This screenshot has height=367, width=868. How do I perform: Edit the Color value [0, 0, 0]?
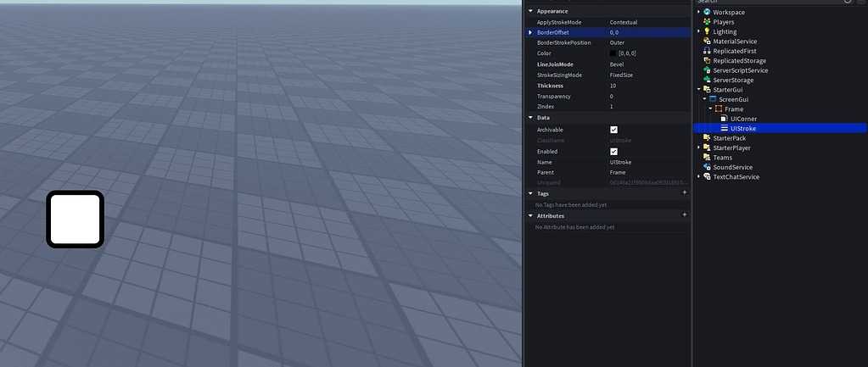click(627, 53)
